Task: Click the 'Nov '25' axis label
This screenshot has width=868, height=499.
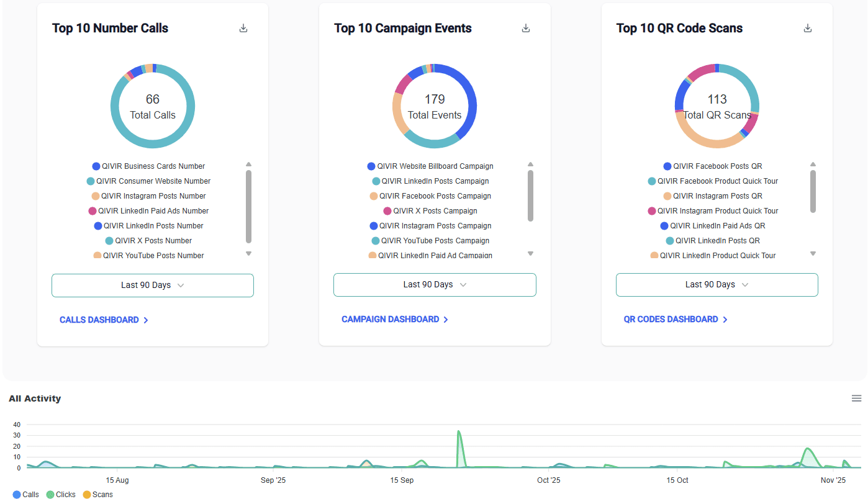Action: [833, 480]
